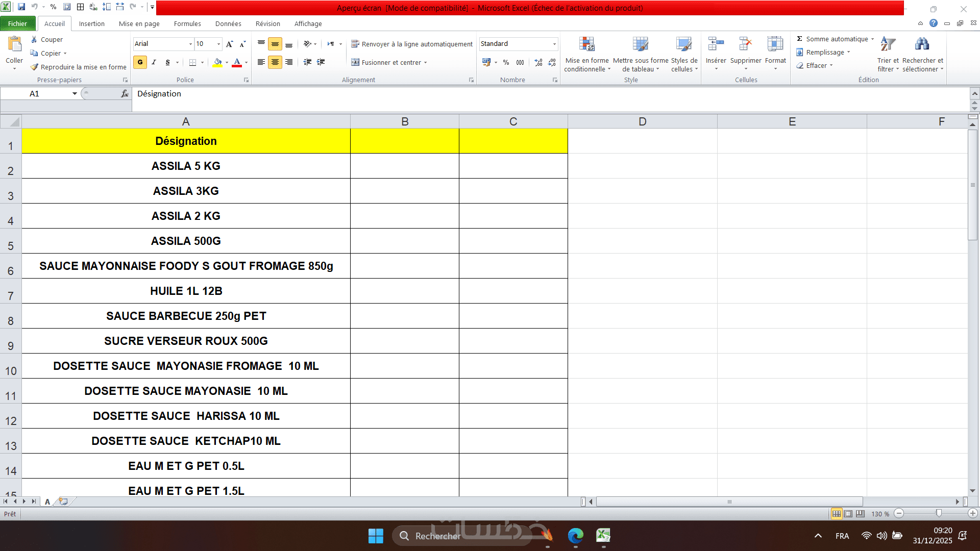Image resolution: width=980 pixels, height=551 pixels.
Task: Click the zoom slider handle
Action: point(939,514)
